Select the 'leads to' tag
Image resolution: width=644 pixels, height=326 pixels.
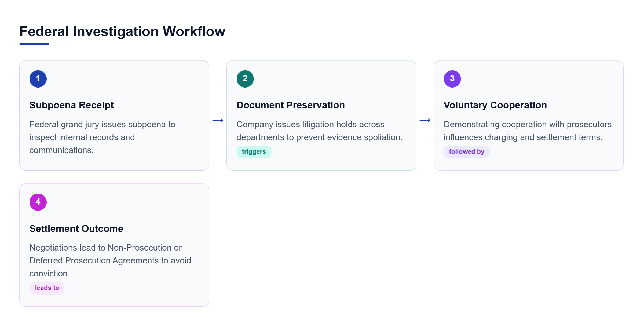[x=47, y=288]
